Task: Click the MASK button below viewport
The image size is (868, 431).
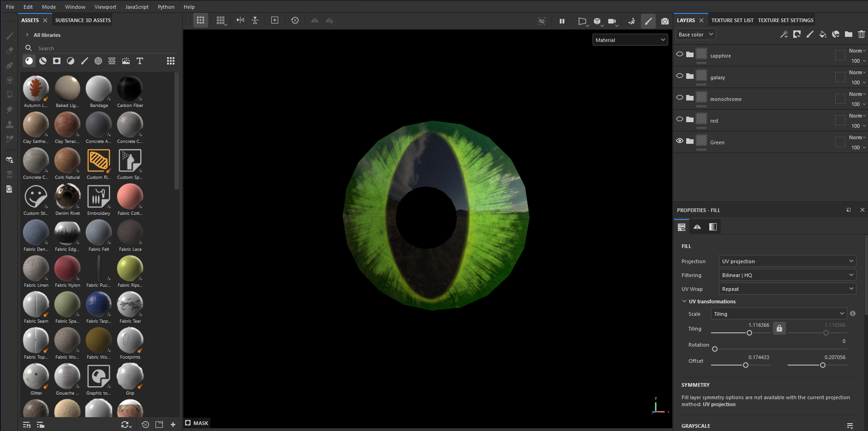Action: tap(197, 423)
